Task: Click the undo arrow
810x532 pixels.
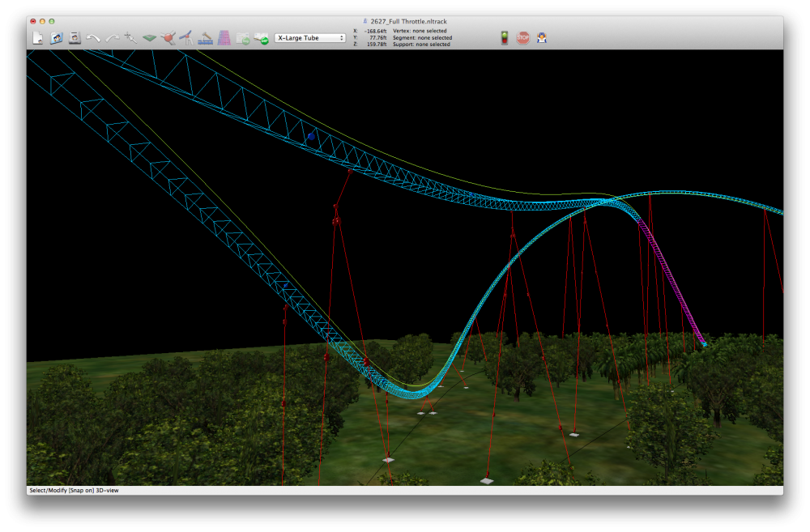Action: pyautogui.click(x=93, y=37)
